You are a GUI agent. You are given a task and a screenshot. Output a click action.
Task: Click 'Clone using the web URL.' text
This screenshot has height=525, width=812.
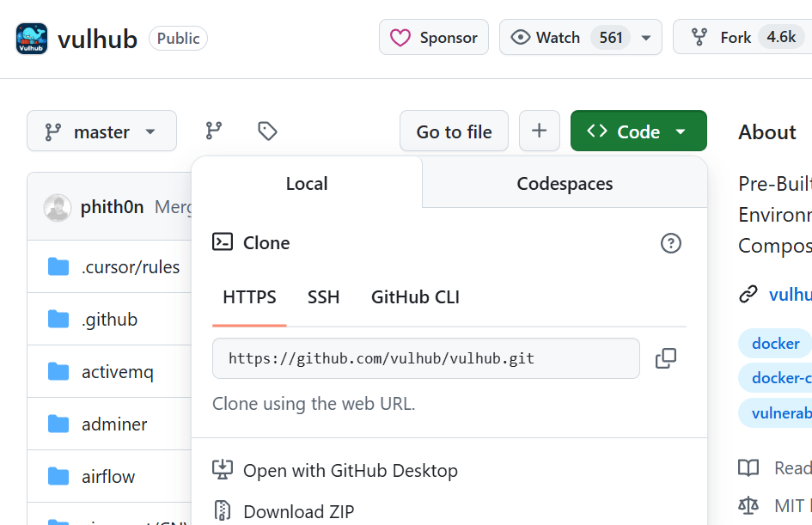(x=314, y=403)
